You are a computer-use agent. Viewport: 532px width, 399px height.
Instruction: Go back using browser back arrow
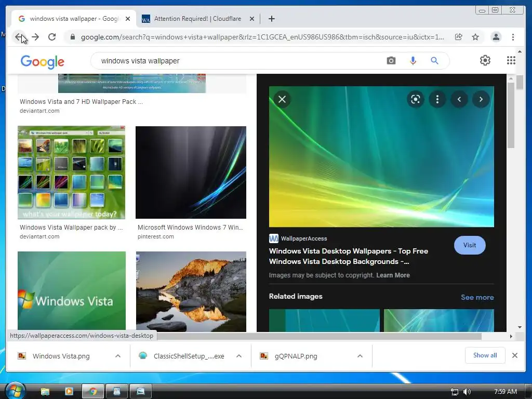[x=19, y=37]
